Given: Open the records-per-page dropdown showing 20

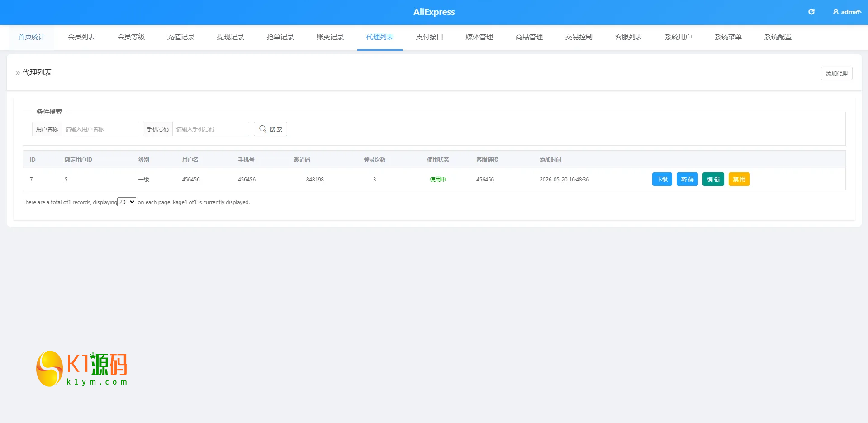Looking at the screenshot, I should 127,202.
